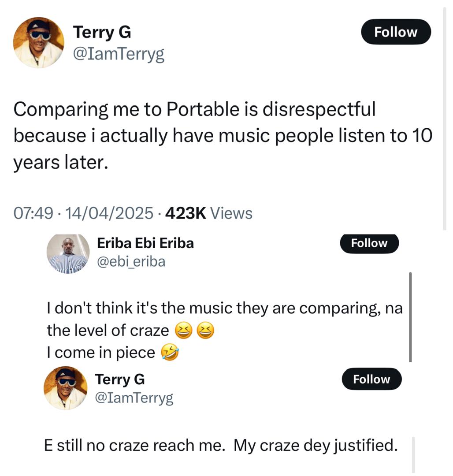View the 423K Views count details

(x=208, y=213)
